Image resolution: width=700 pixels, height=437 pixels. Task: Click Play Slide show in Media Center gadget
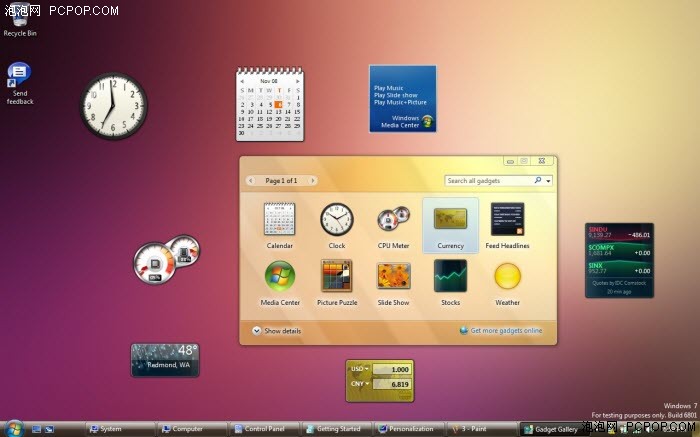coord(396,95)
